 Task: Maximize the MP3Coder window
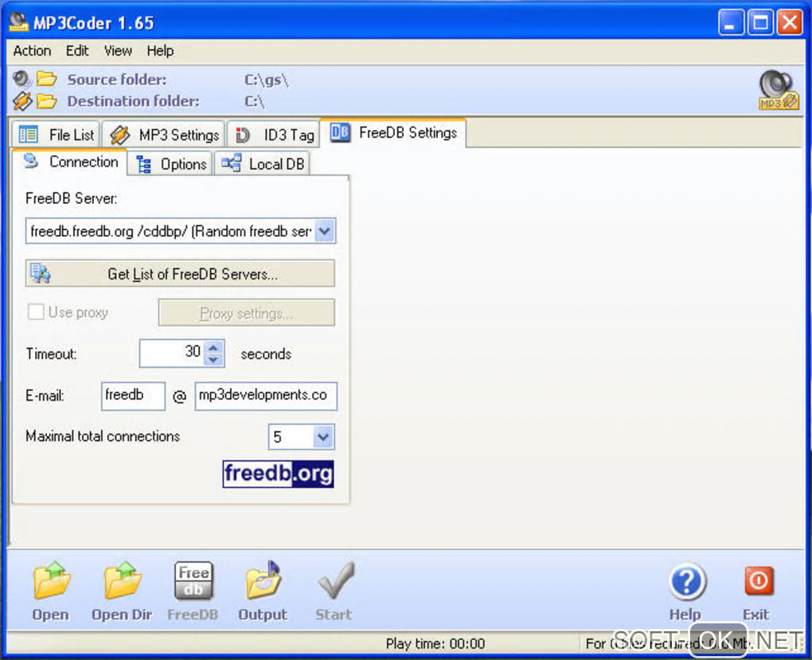click(760, 22)
